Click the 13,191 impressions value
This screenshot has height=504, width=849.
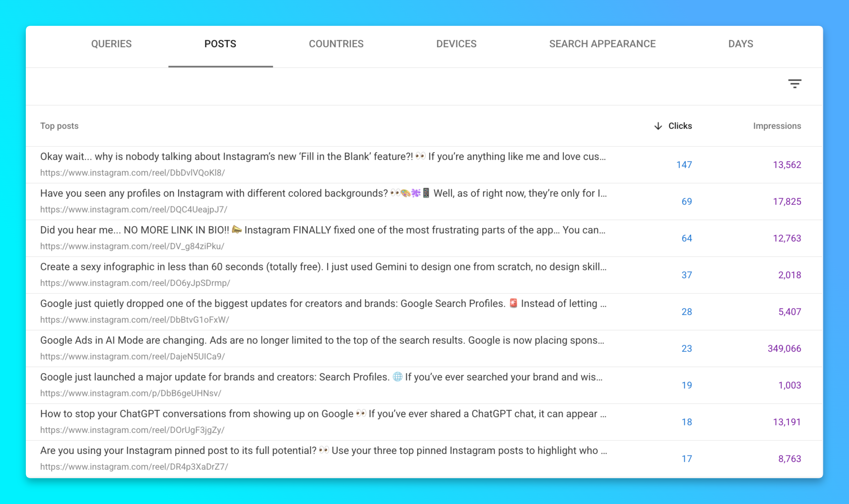pos(787,422)
